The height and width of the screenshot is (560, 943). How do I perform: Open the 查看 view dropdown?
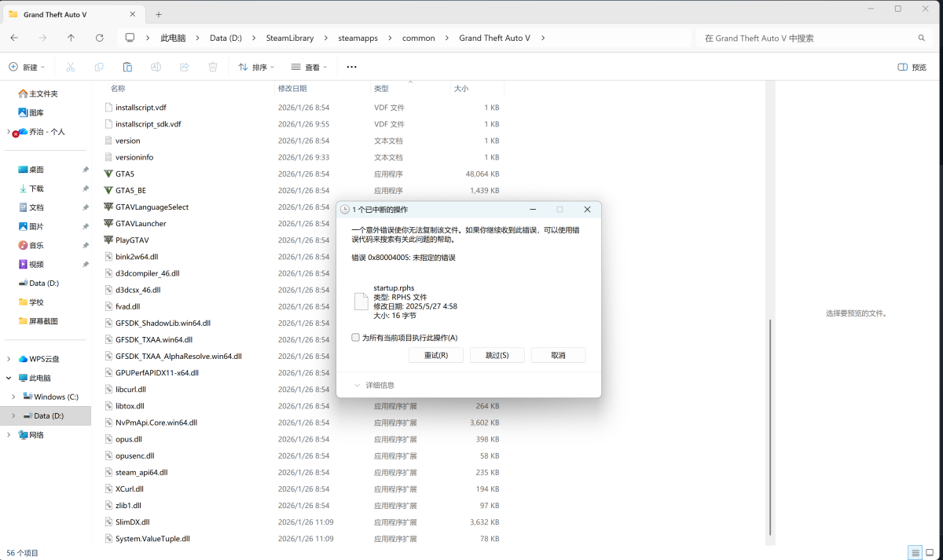click(309, 68)
